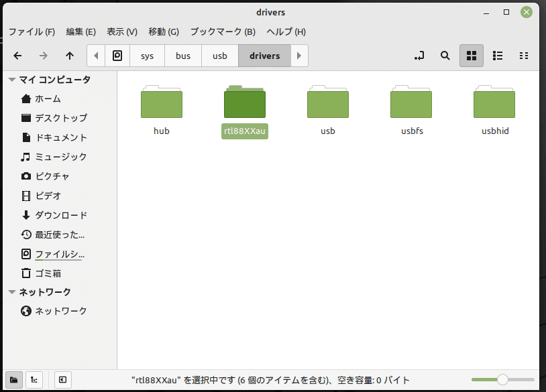The height and width of the screenshot is (392, 546).
Task: Switch to icon grid view
Action: click(471, 56)
